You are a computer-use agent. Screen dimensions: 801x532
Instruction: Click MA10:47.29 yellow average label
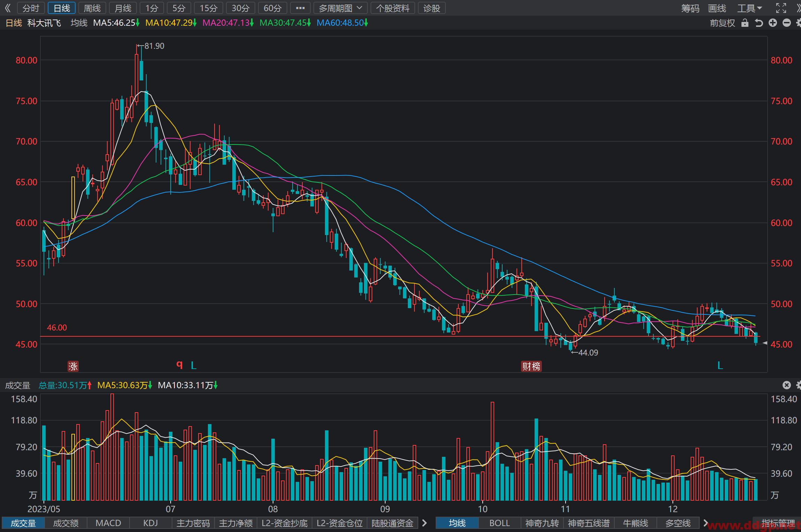click(171, 23)
